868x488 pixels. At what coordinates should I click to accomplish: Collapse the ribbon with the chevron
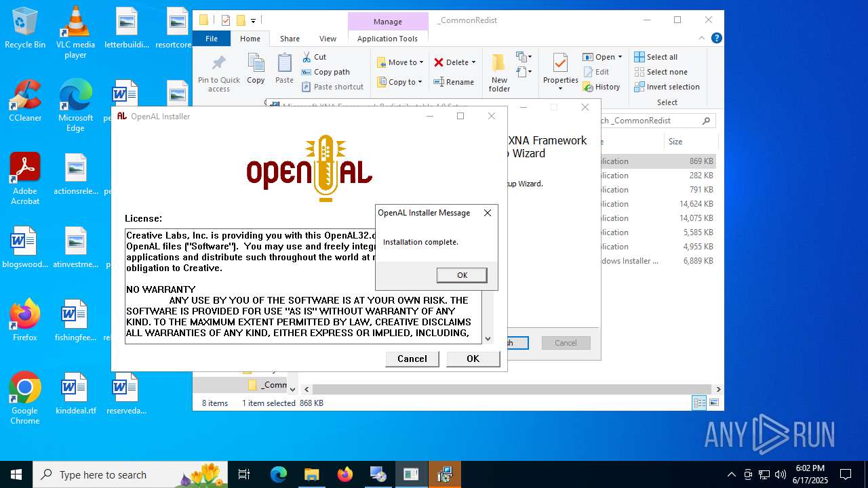click(x=703, y=39)
